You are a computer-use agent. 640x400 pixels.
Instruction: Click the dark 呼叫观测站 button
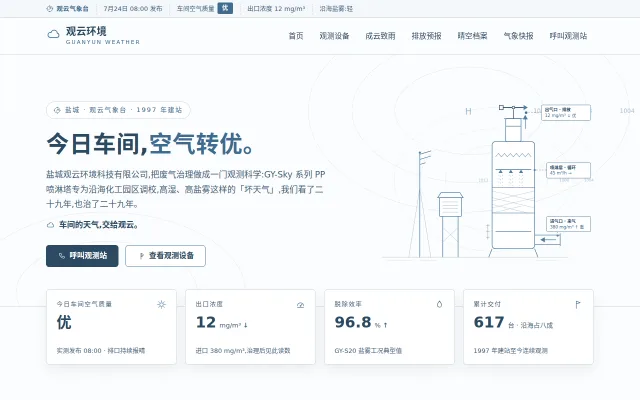click(x=82, y=256)
